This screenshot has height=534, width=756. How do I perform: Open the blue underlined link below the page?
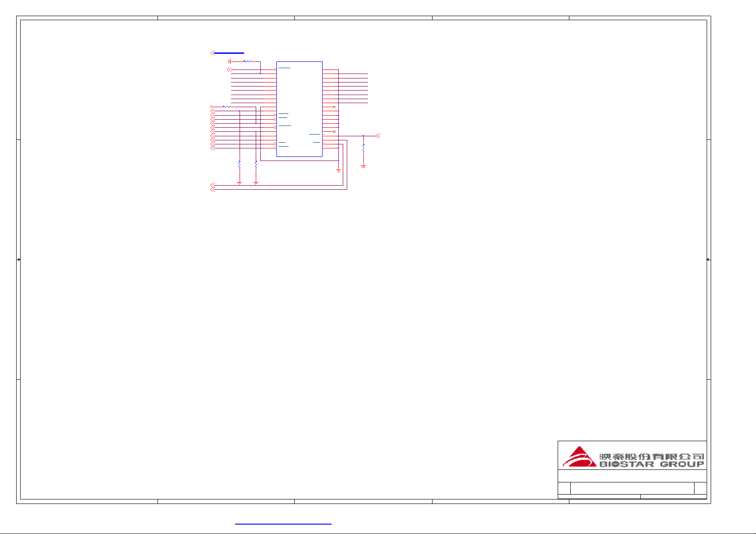click(x=283, y=523)
